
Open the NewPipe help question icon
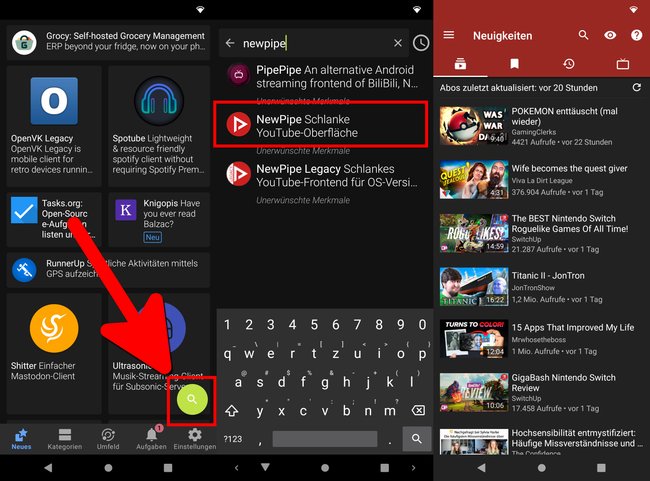pos(636,35)
